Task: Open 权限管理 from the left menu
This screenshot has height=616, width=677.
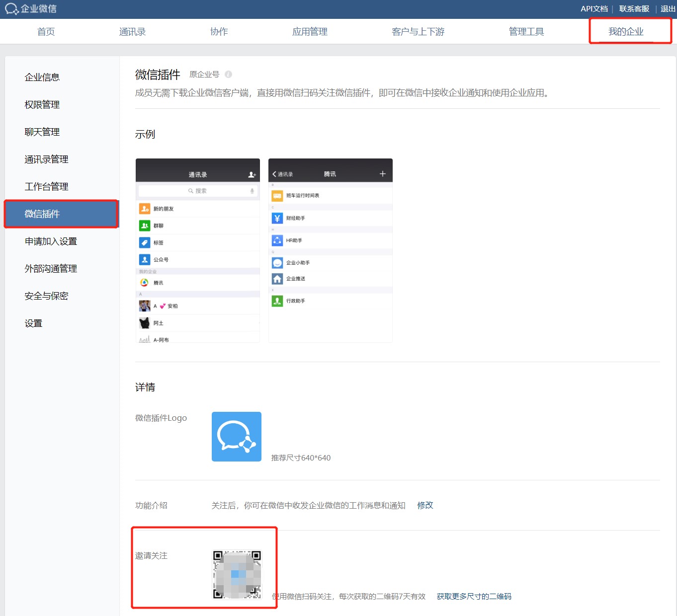Action: [x=42, y=105]
